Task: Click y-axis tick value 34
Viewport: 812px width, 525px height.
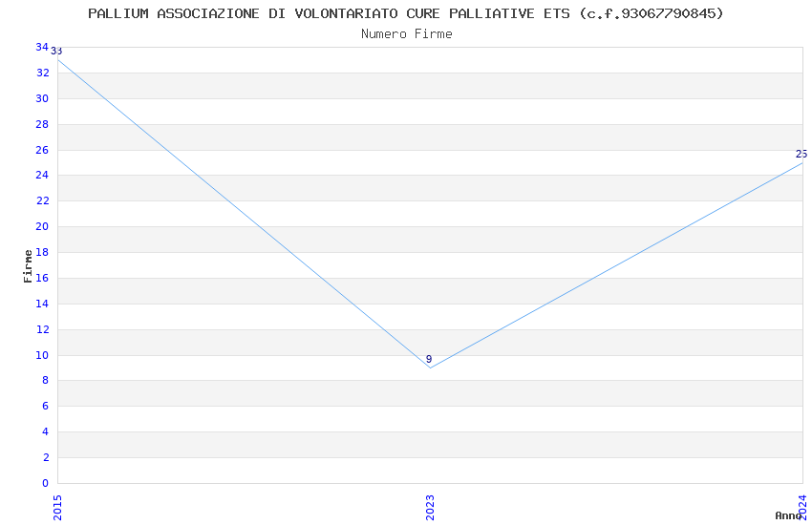Action: (42, 47)
